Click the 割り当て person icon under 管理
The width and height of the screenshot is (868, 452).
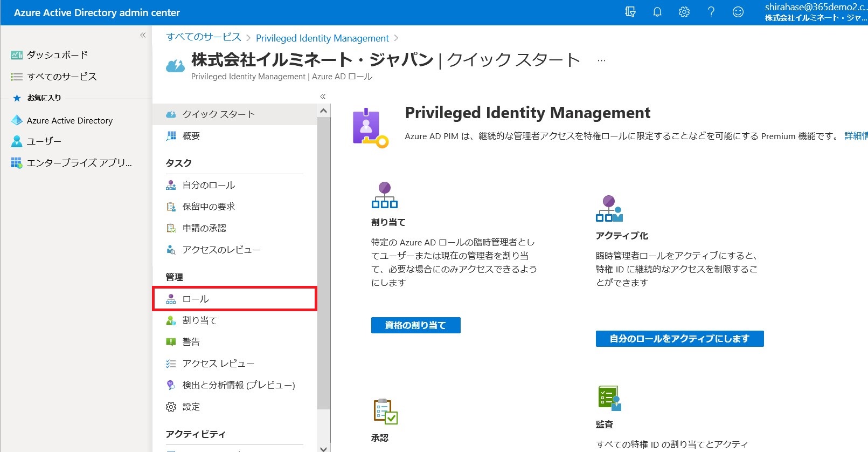click(171, 320)
